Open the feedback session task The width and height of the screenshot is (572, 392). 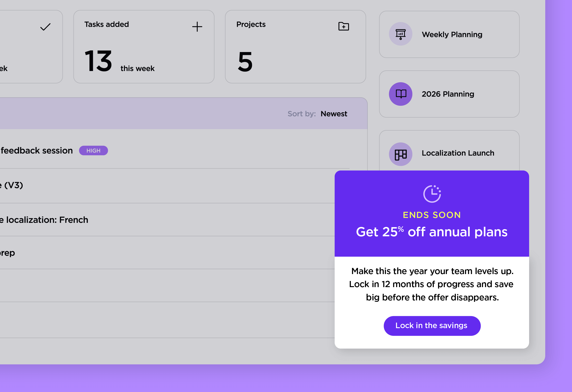coord(37,151)
